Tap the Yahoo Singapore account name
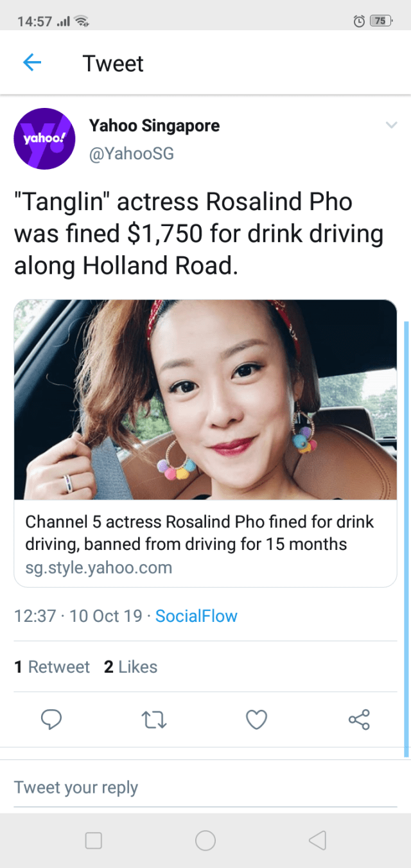 point(154,125)
